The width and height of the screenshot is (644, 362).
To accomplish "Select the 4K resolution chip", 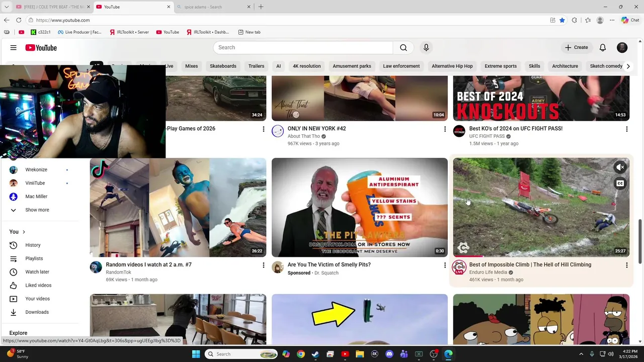I will pos(307,66).
